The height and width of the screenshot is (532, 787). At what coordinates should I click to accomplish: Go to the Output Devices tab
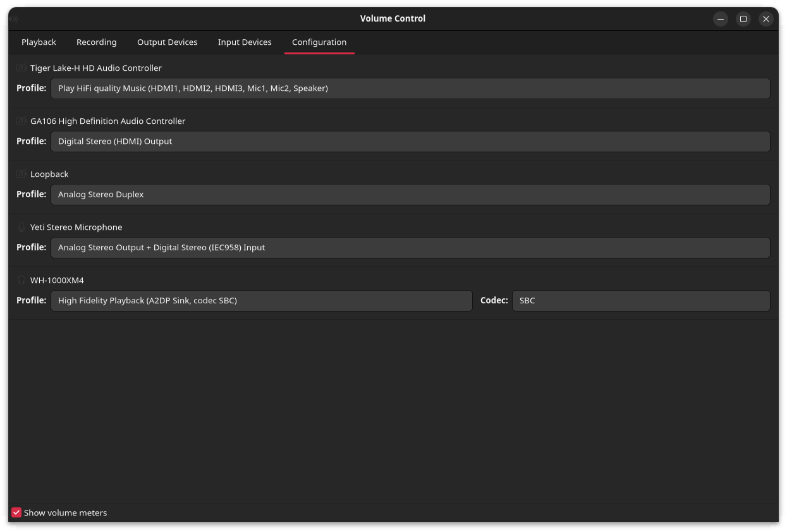coord(167,42)
